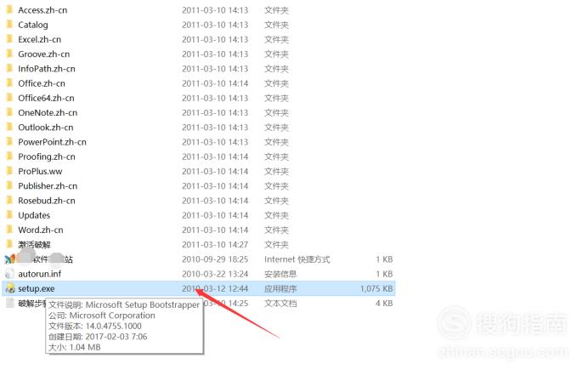Image resolution: width=588 pixels, height=381 pixels.
Task: Click the OneNote.zh-cn folder icon
Action: pyautogui.click(x=9, y=112)
